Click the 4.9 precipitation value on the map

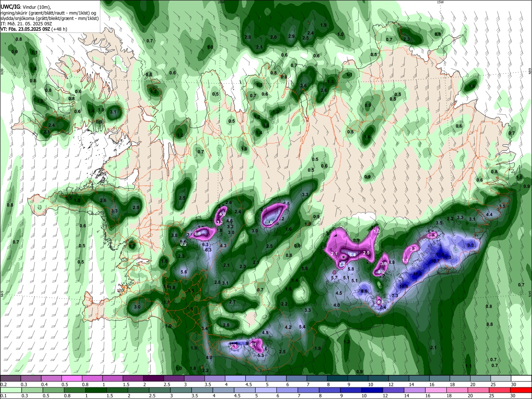tap(266, 333)
